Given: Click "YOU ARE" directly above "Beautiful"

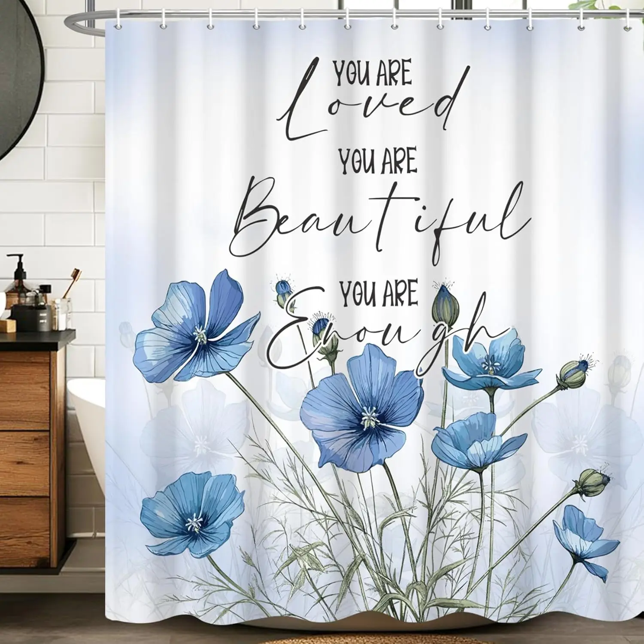Looking at the screenshot, I should (x=377, y=161).
